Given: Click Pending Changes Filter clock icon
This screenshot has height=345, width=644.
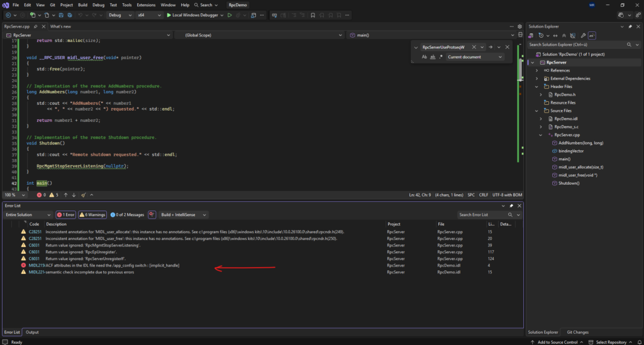Looking at the screenshot, I should pos(541,36).
